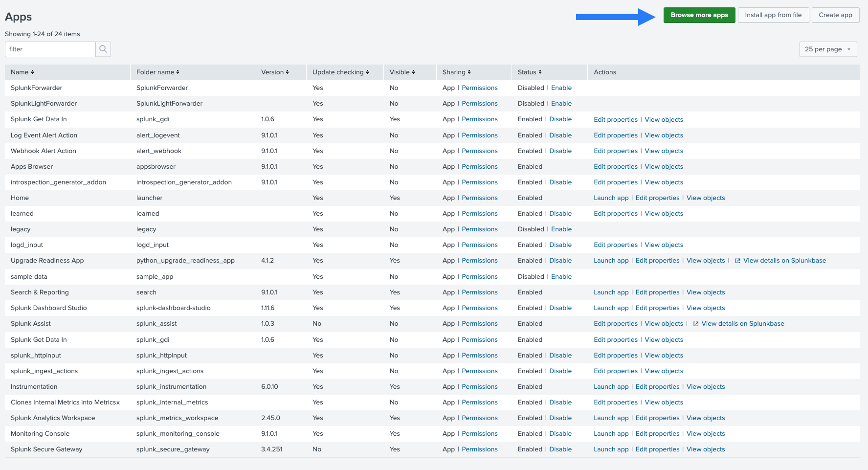
Task: Sort the list by Version column
Action: (x=275, y=72)
